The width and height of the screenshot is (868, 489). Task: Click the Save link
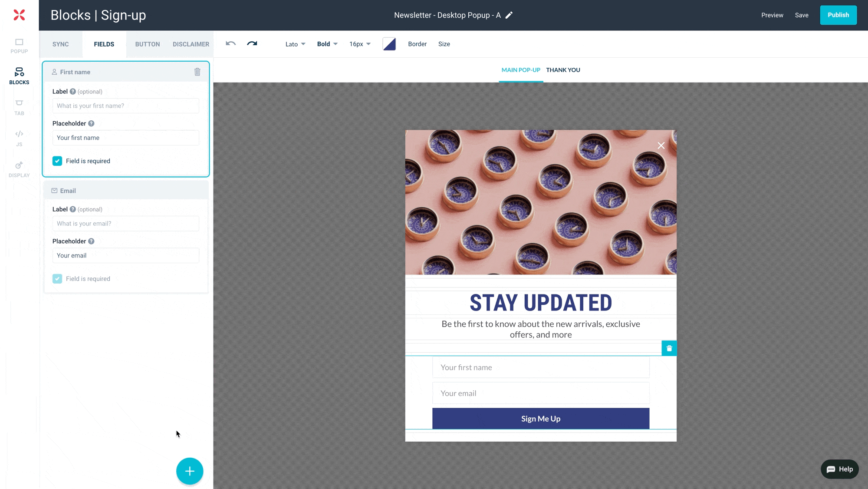tap(802, 15)
